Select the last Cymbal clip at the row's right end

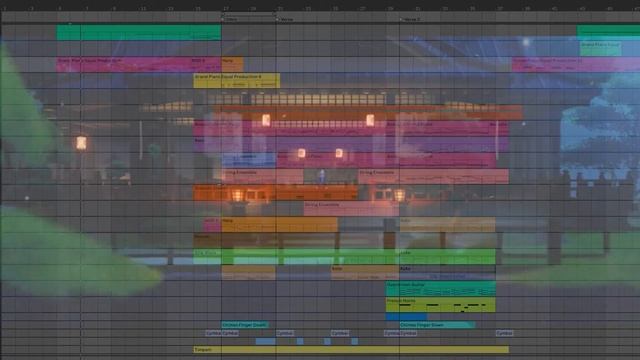tap(504, 333)
